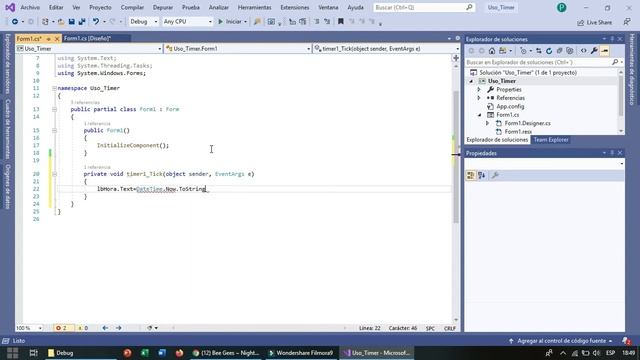
Task: Open Word from the Windows taskbar
Action: click(162, 353)
